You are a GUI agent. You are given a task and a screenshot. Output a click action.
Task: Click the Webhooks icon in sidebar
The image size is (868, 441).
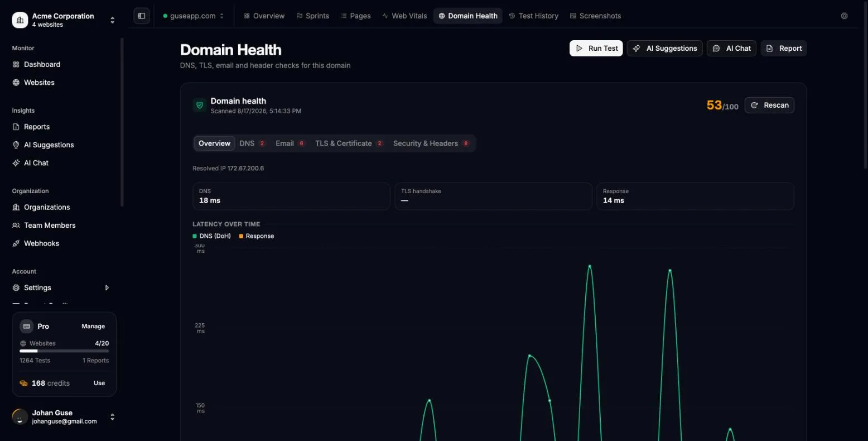[16, 243]
